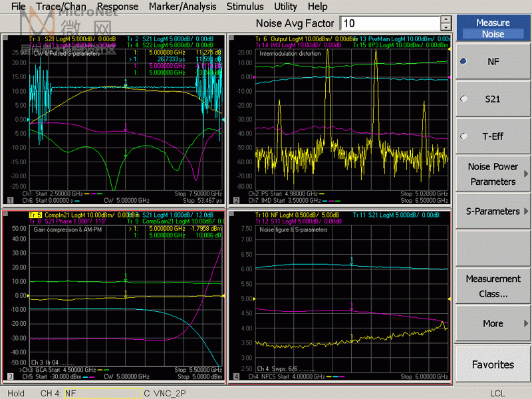This screenshot has height=399, width=532.
Task: Click the Measure Noise header softkey
Action: (x=493, y=28)
